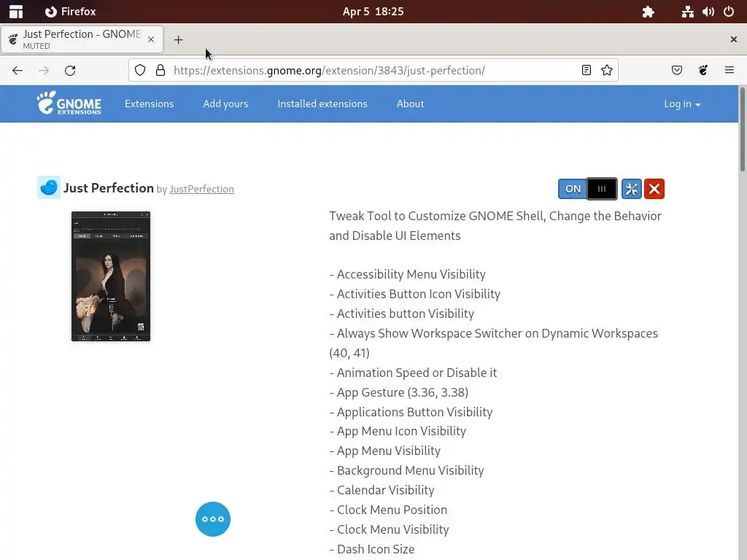Click the Just Perfection title heading
Viewport: 747px width, 560px height.
click(109, 188)
